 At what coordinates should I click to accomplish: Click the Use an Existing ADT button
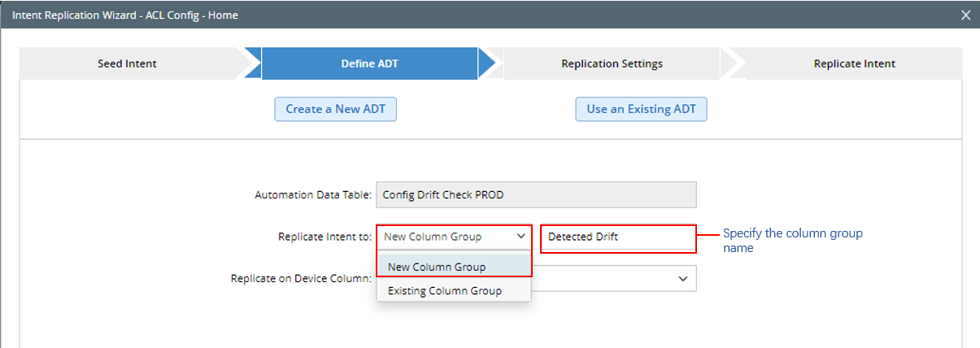[x=641, y=109]
